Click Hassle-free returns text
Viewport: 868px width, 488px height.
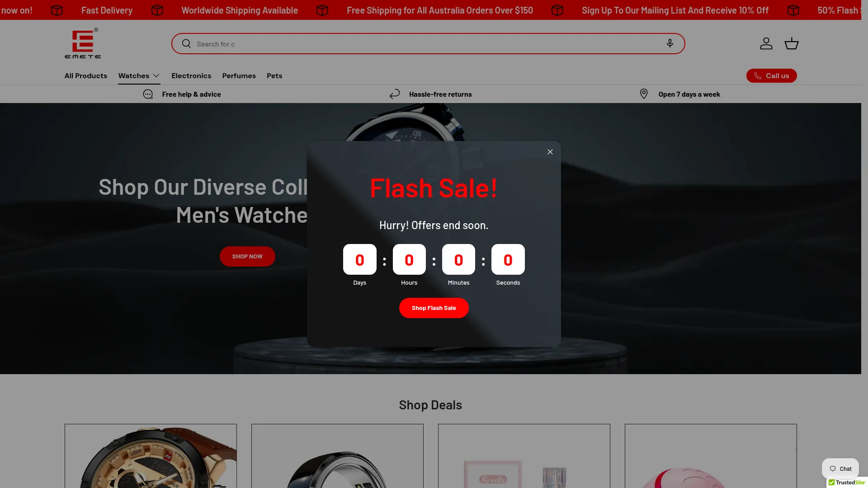[440, 94]
